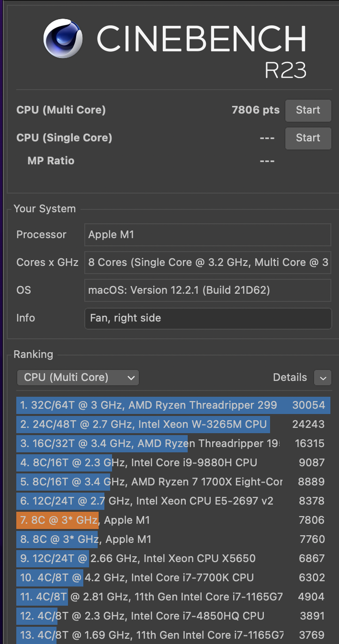Click the 7806 pts multi core score
339x644 pixels.
click(255, 110)
